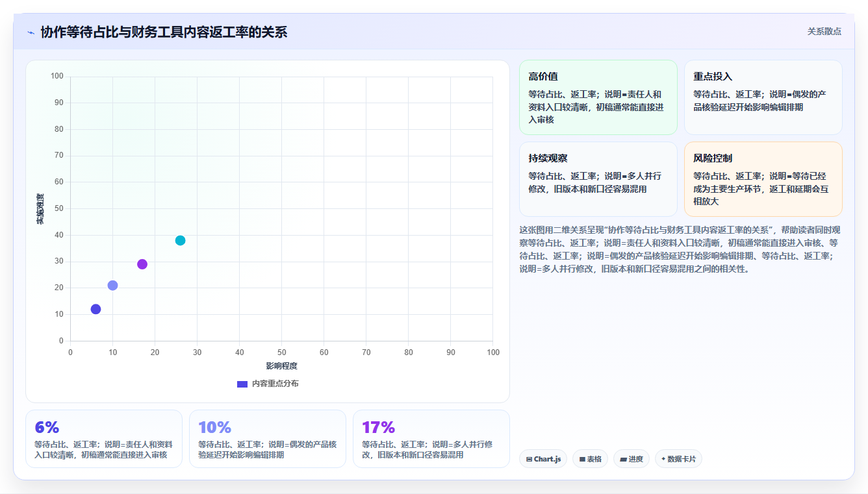Click the icon in 进度 chip

coord(624,460)
